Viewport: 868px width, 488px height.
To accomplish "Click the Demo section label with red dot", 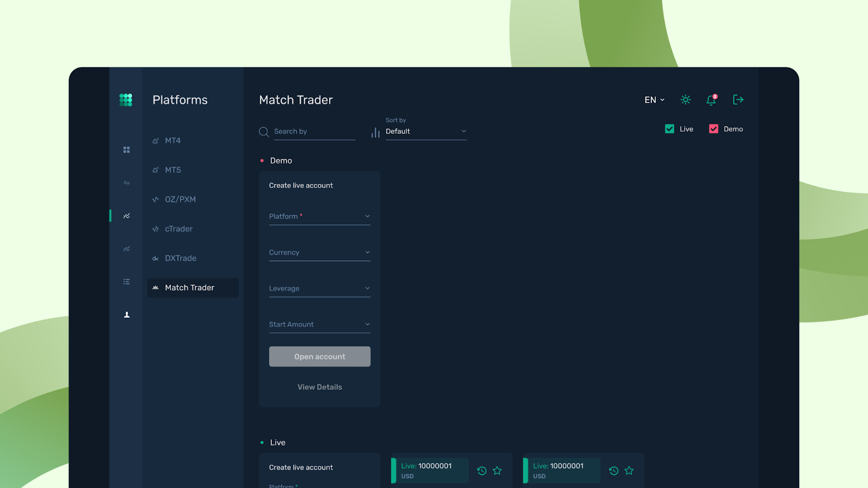I will 276,160.
